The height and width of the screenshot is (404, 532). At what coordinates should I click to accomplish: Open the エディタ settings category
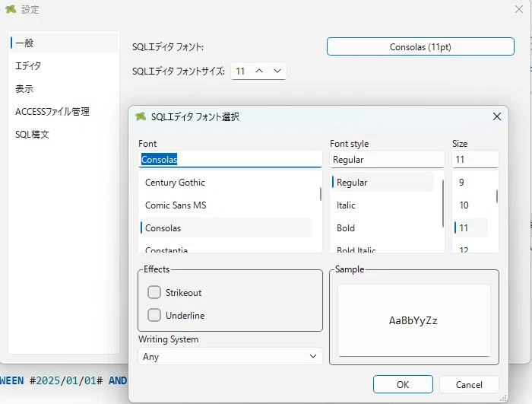[x=63, y=65]
